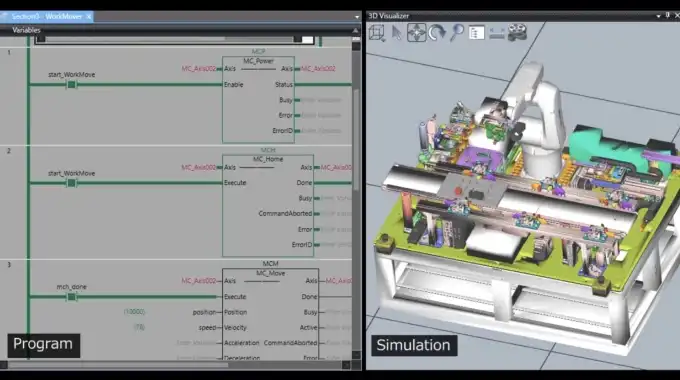Image resolution: width=680 pixels, height=380 pixels.
Task: Pin the 3D Visualizer panel
Action: coord(667,16)
